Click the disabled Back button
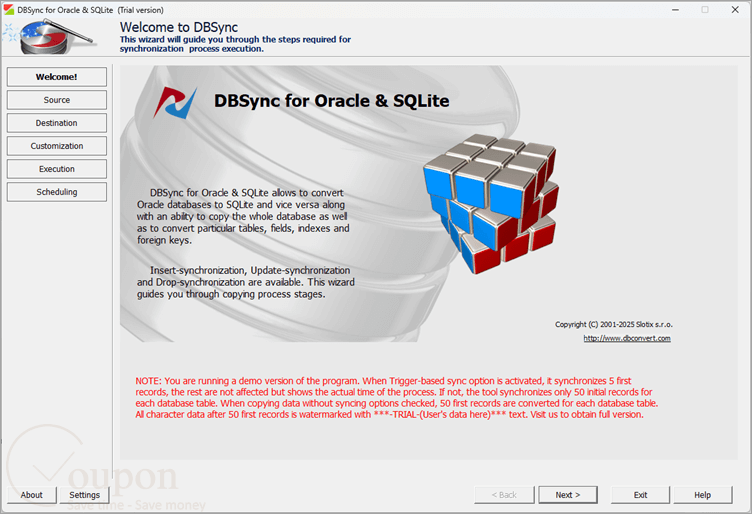752x514 pixels. point(504,495)
